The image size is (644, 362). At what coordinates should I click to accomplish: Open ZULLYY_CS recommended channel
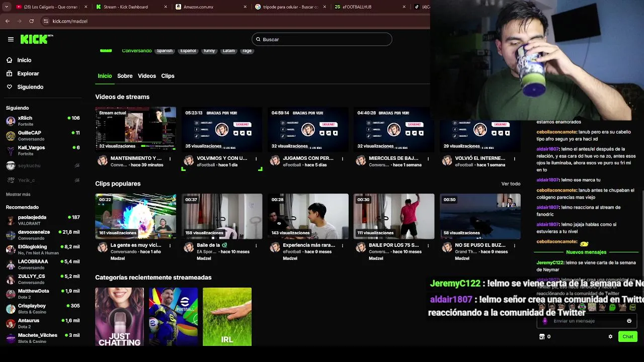pos(43,279)
